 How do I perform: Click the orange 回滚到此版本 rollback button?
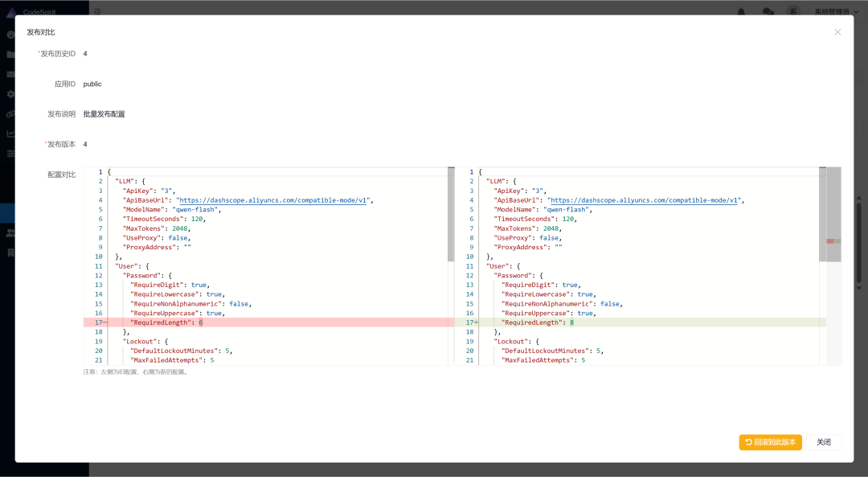pos(770,442)
